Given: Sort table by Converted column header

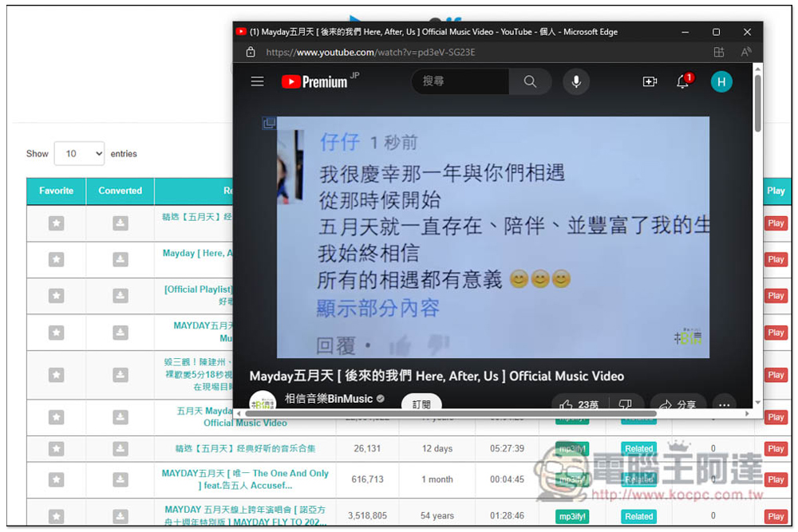Looking at the screenshot, I should [120, 191].
